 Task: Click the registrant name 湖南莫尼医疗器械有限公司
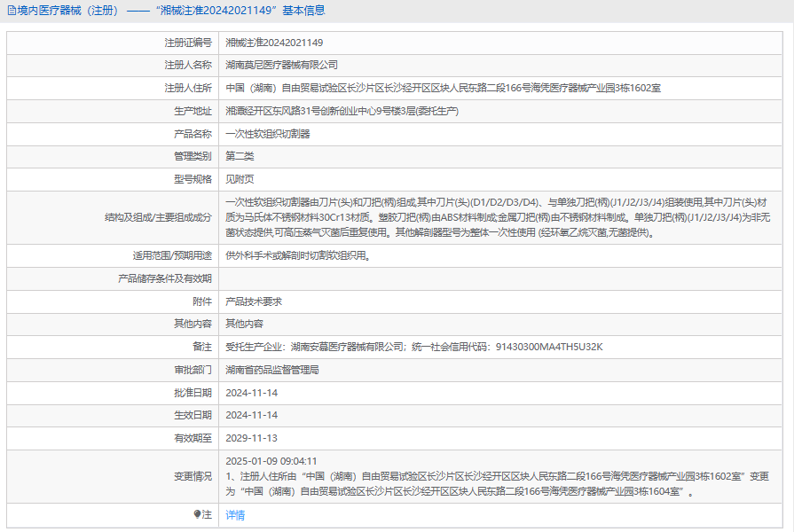[x=281, y=66]
